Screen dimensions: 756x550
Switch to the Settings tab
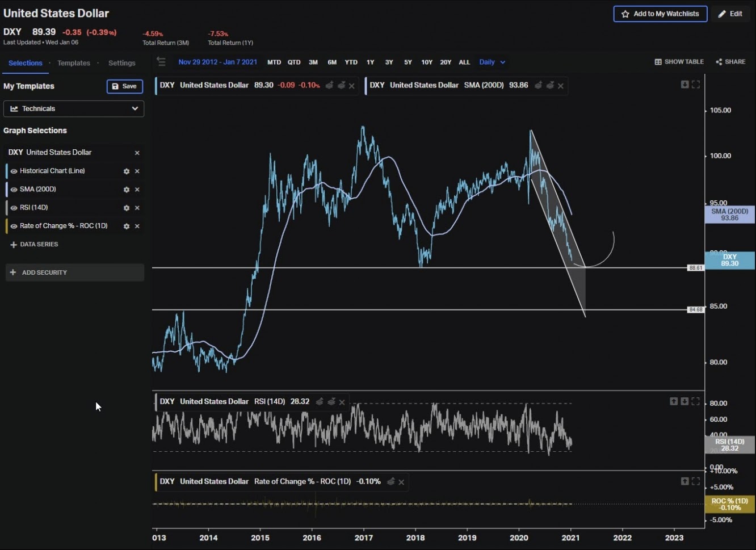click(122, 63)
